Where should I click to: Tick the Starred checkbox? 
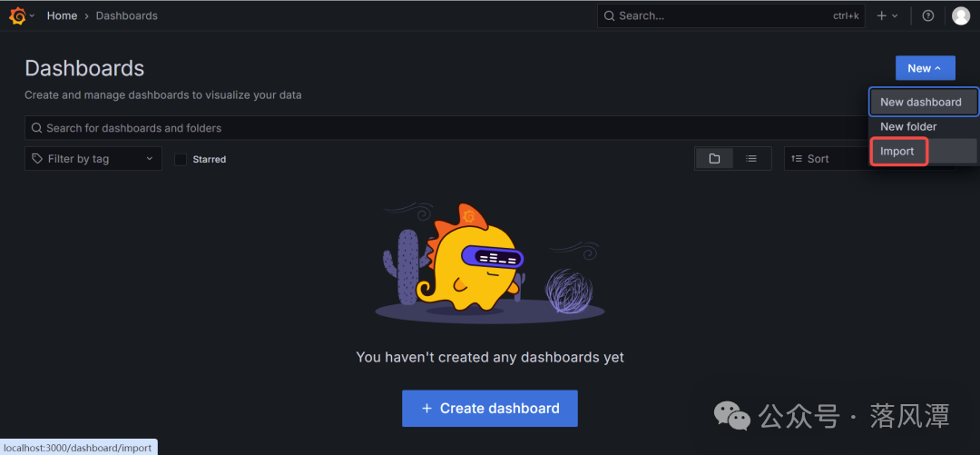pyautogui.click(x=181, y=159)
